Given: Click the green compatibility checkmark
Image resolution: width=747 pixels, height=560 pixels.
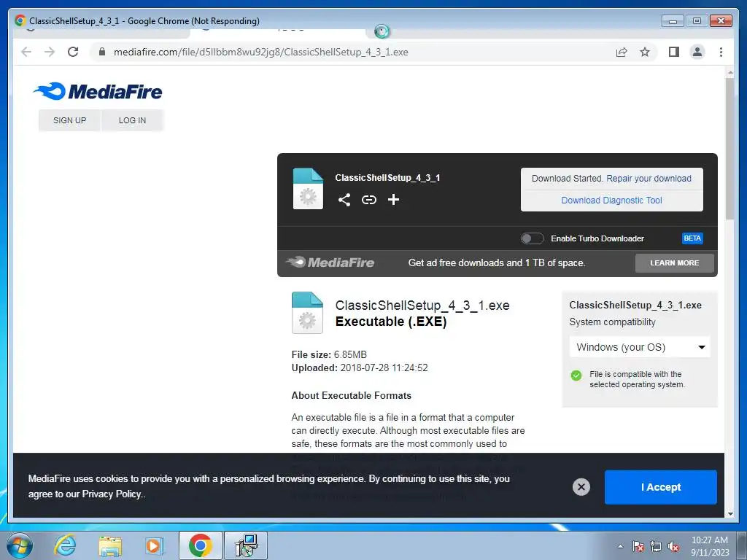Looking at the screenshot, I should [576, 376].
